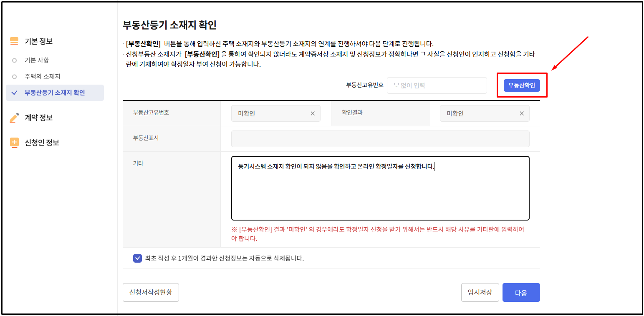Clear the 부동산고유번호 미확인 value using its X icon

tap(313, 113)
